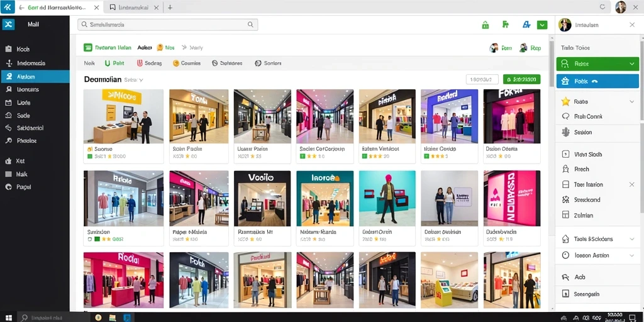Open the yellow sign store thumbnail
The width and height of the screenshot is (644, 322).
[x=123, y=116]
